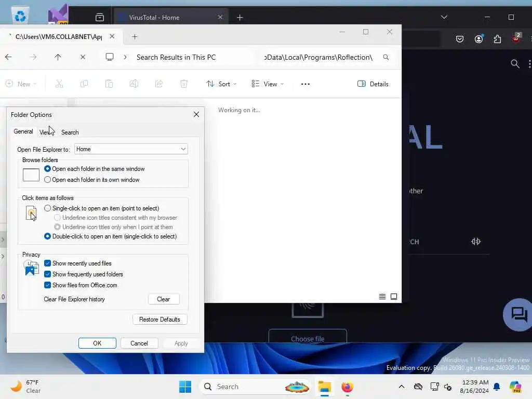Switch to Search tab in Folder Options
This screenshot has width=532, height=399.
click(70, 132)
